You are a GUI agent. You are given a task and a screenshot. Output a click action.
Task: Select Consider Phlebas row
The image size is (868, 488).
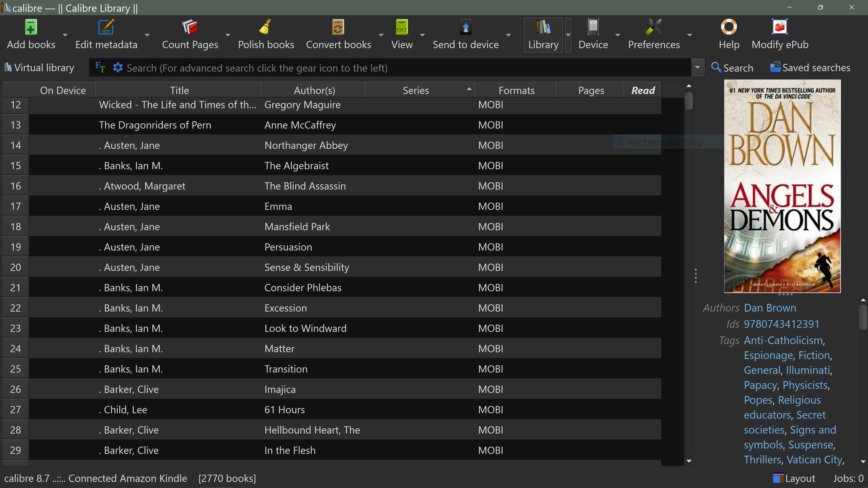(x=345, y=288)
